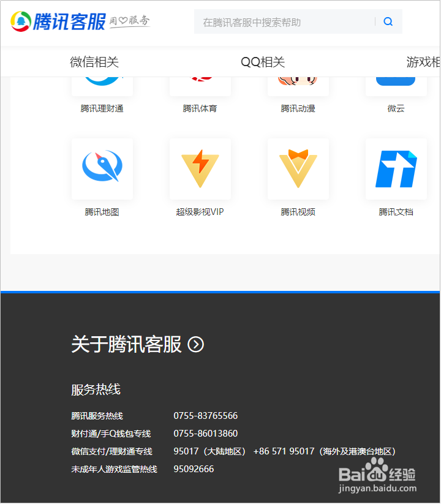Open the 微信相关 tab
Screen dimensions: 441x504
(x=94, y=62)
